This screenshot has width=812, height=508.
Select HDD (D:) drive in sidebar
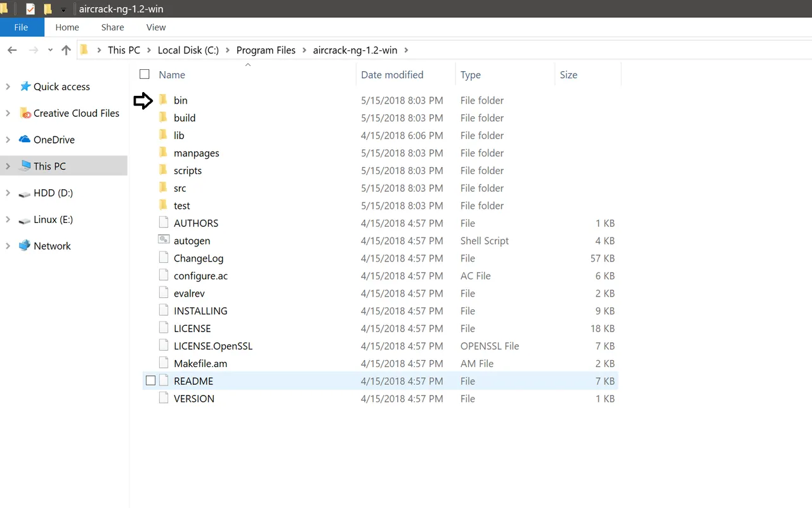click(53, 193)
